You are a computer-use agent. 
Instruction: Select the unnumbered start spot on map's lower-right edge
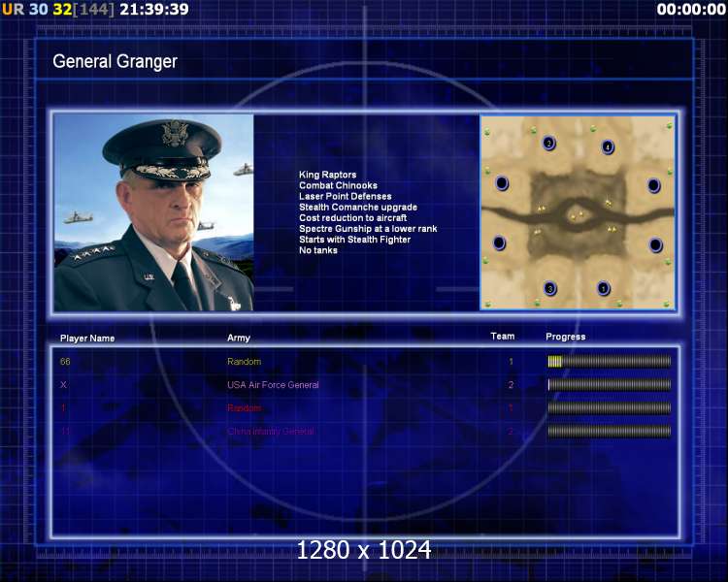pyautogui.click(x=655, y=244)
